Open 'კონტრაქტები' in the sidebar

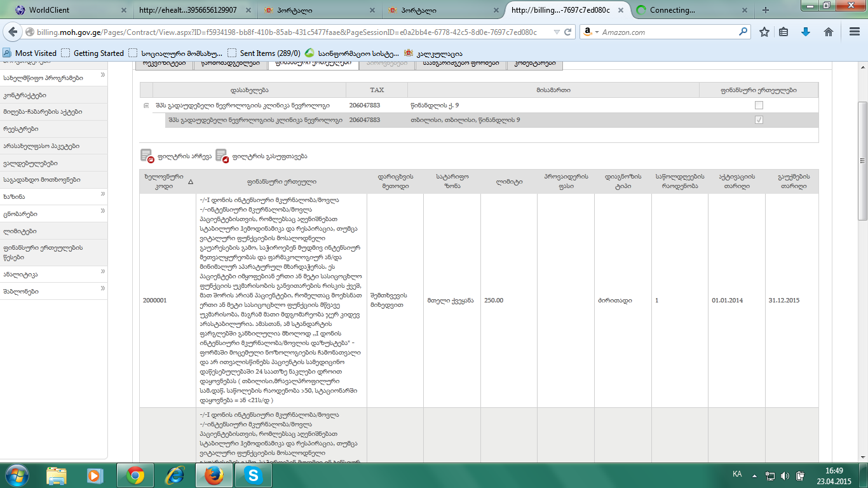tap(25, 95)
